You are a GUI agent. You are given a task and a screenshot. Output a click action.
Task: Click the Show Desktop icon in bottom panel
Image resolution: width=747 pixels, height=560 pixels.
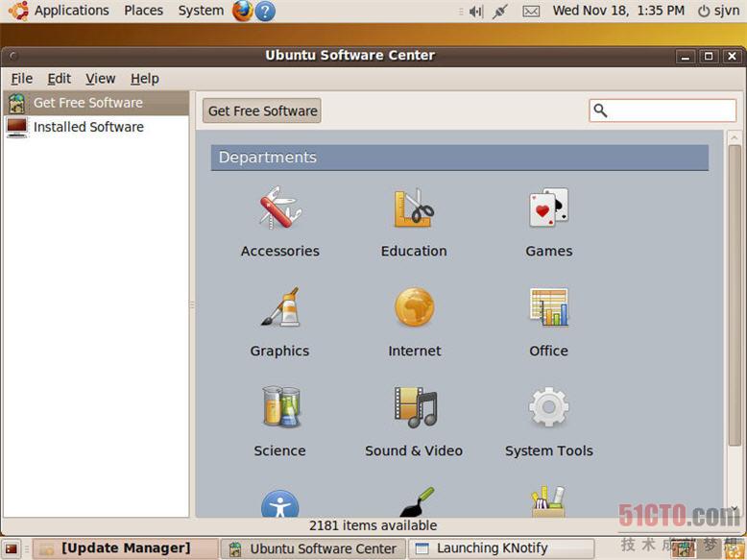pyautogui.click(x=11, y=549)
